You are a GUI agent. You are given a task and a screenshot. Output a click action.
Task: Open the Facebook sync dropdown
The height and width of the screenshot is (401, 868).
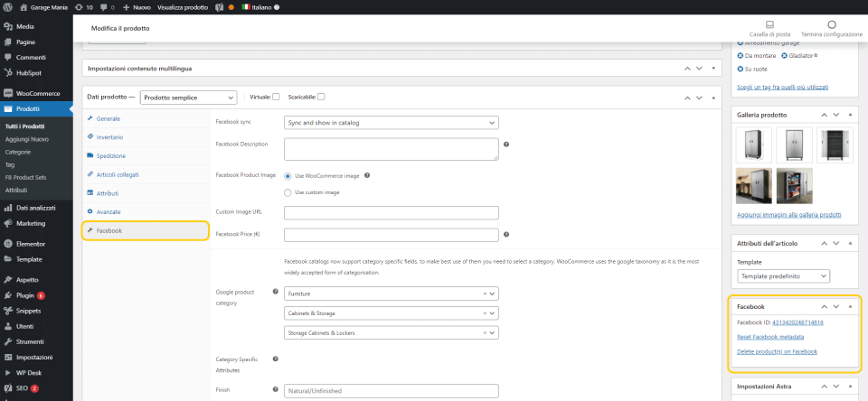point(392,123)
